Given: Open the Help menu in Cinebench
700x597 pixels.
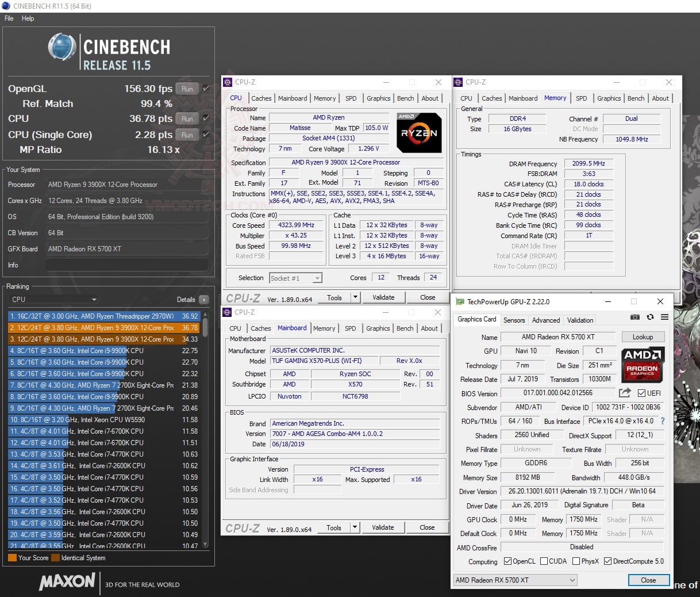Looking at the screenshot, I should [28, 18].
